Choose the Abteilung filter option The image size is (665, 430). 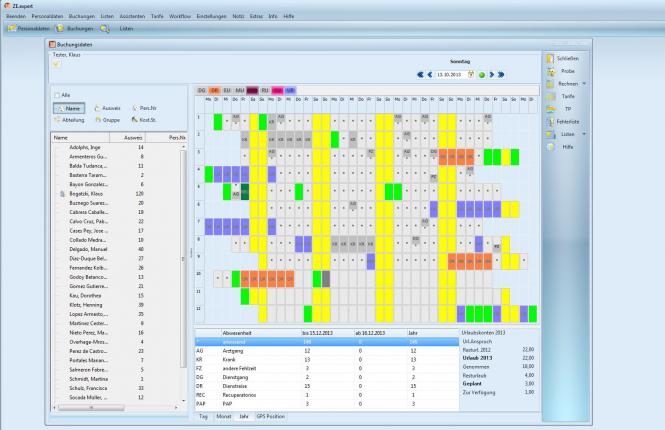pyautogui.click(x=70, y=119)
